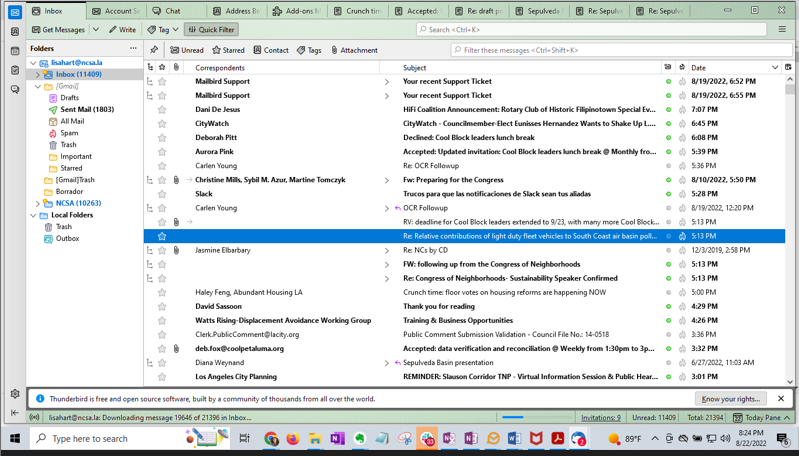Open the sidebar settings gear icon
The height and width of the screenshot is (456, 799).
(14, 394)
